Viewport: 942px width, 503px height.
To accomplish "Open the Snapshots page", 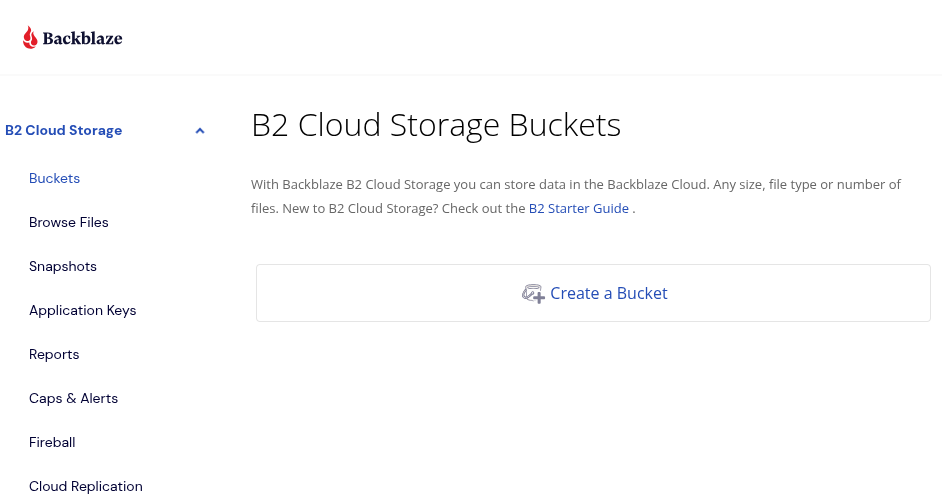I will (x=63, y=266).
